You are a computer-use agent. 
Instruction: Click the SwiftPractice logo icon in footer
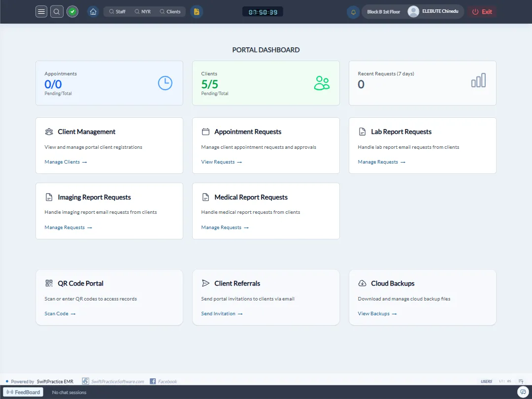pos(86,381)
